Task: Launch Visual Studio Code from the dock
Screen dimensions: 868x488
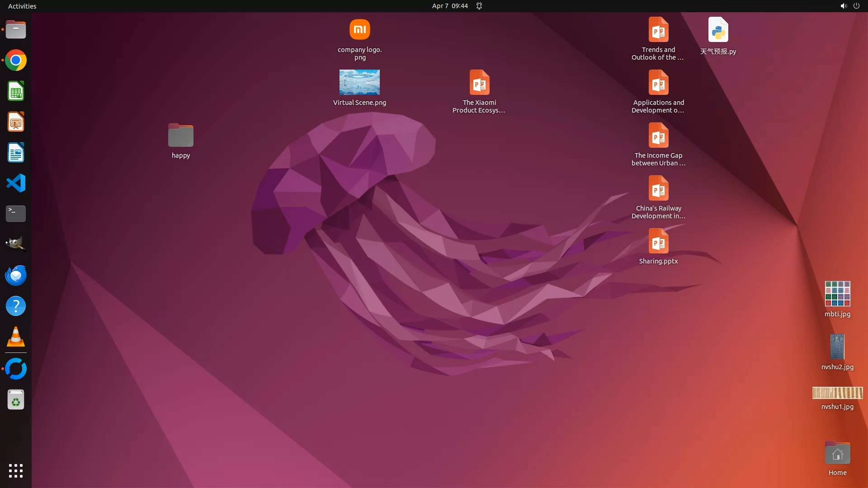Action: click(x=16, y=183)
